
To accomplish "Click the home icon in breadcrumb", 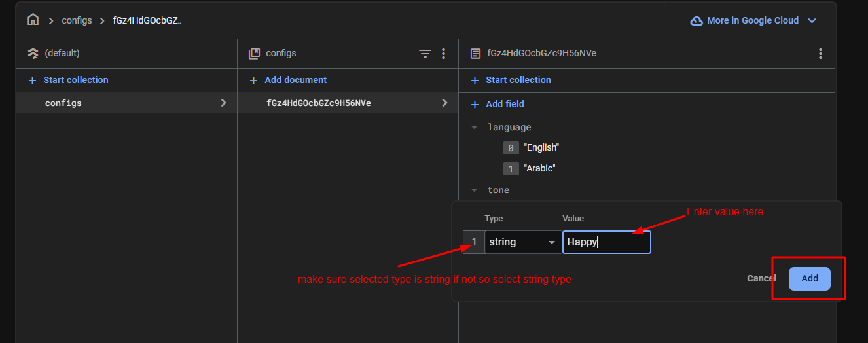I will [33, 20].
